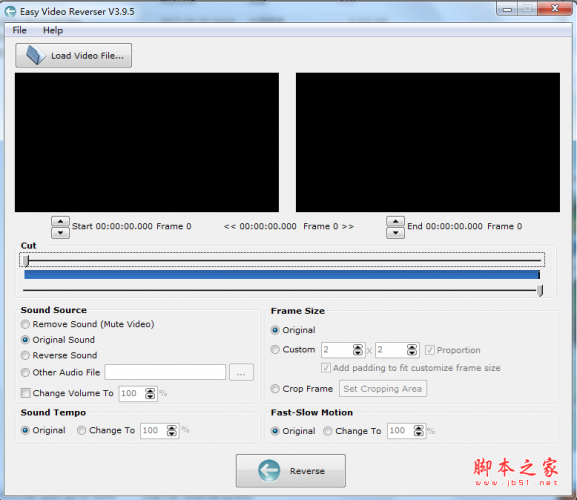Enable Change Volume To checkbox

[x=25, y=393]
